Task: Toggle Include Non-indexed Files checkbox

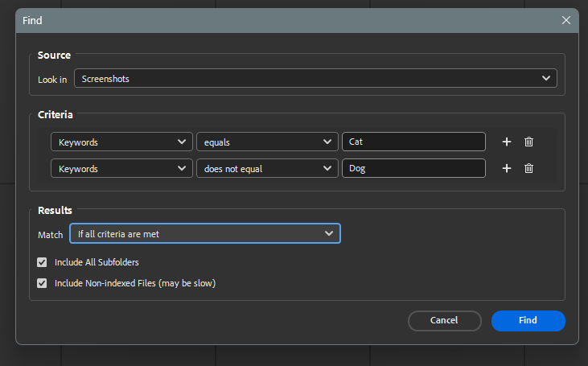Action: [42, 283]
